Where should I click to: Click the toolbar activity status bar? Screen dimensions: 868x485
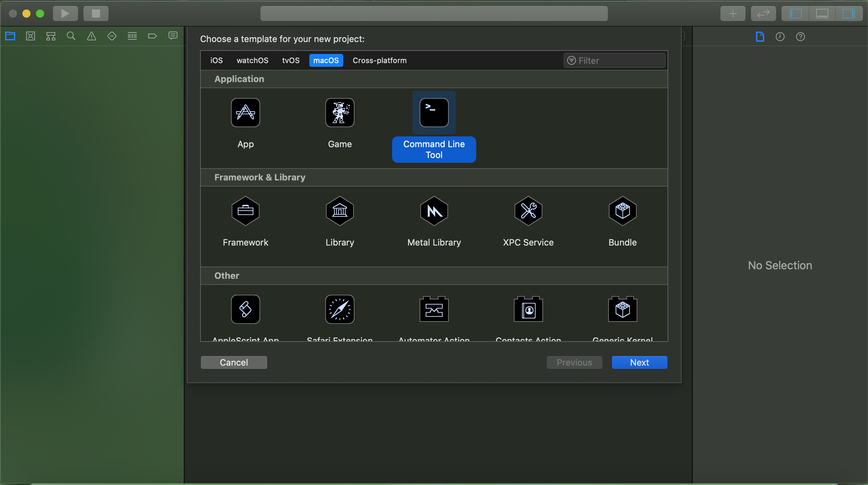pos(434,14)
